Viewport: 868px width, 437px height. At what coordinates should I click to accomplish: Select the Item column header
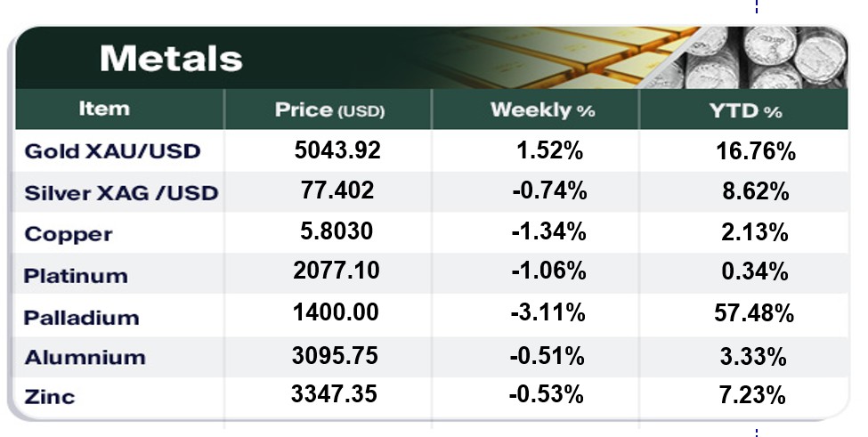point(104,109)
